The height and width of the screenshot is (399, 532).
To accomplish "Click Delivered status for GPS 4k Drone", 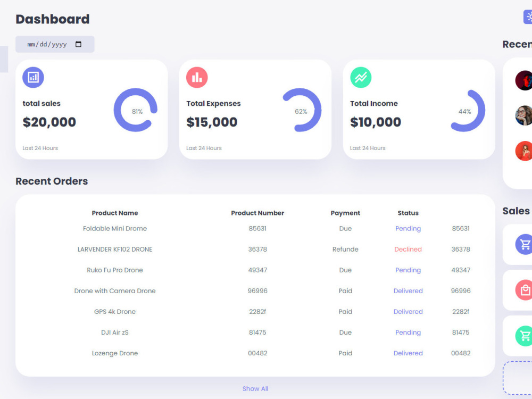I will (408, 311).
